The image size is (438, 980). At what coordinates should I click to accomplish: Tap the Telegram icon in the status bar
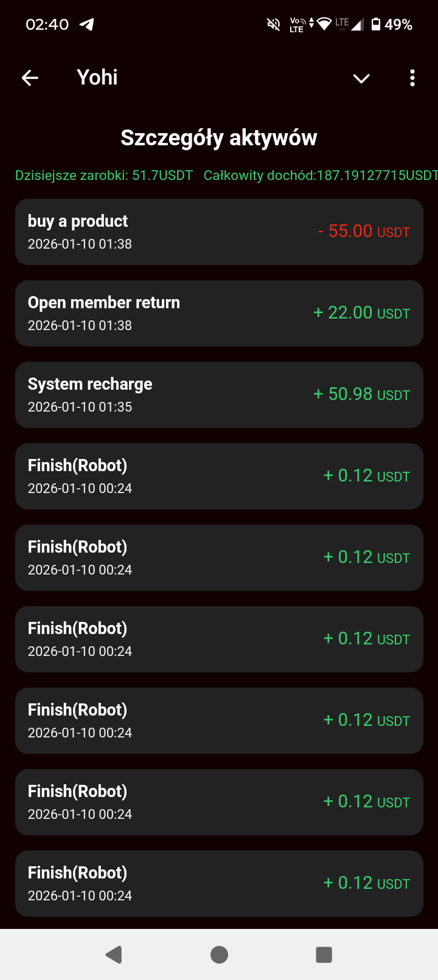pyautogui.click(x=86, y=24)
